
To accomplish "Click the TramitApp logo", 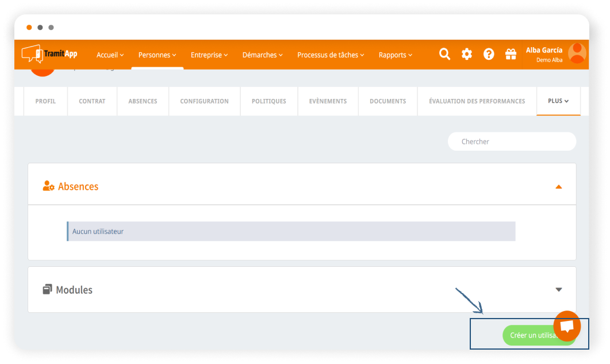I will (x=49, y=54).
